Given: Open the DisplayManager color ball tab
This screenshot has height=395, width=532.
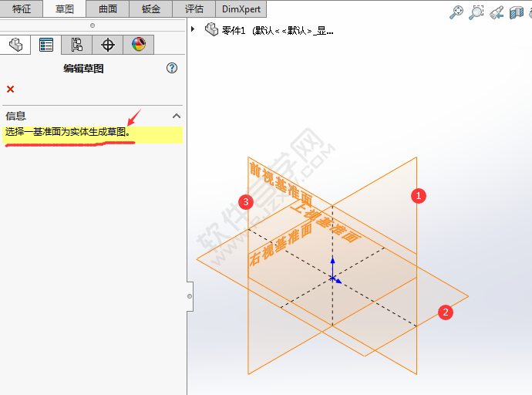Looking at the screenshot, I should [x=139, y=45].
